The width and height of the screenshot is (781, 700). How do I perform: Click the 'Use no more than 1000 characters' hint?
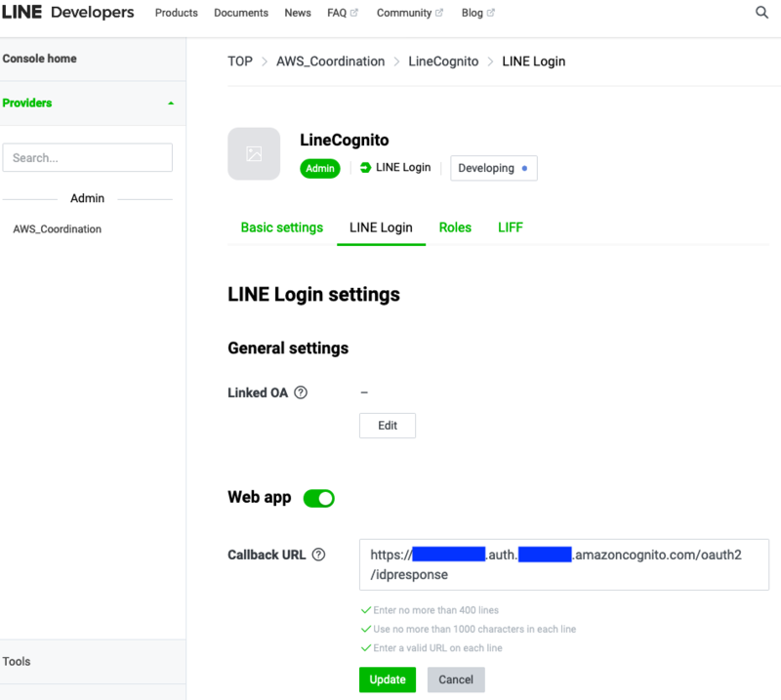coord(474,630)
